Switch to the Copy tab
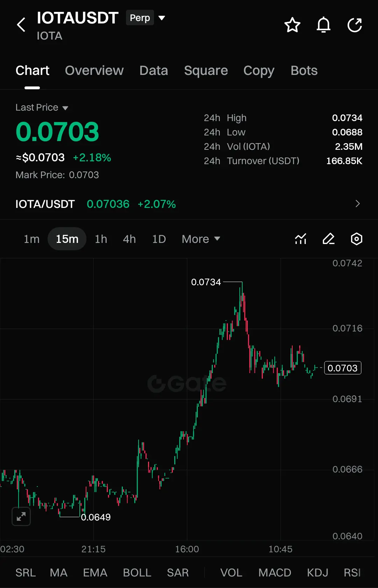The height and width of the screenshot is (588, 378). (x=259, y=71)
